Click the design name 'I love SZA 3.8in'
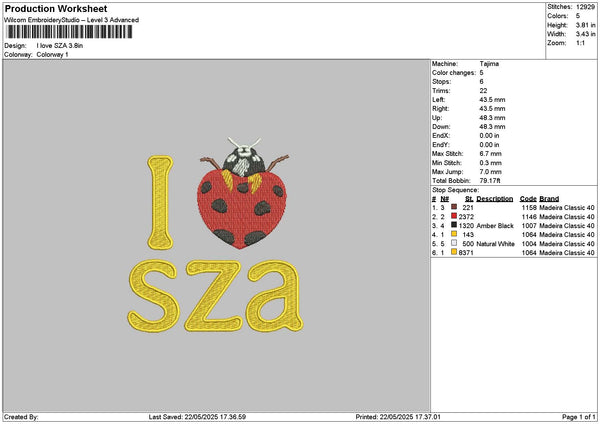This screenshot has height=424, width=600. click(x=60, y=46)
